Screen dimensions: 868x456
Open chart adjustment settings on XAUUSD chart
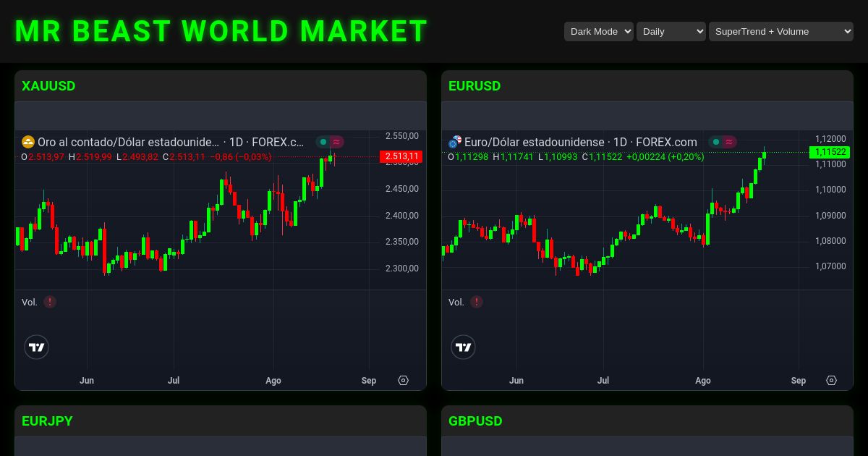tap(403, 380)
